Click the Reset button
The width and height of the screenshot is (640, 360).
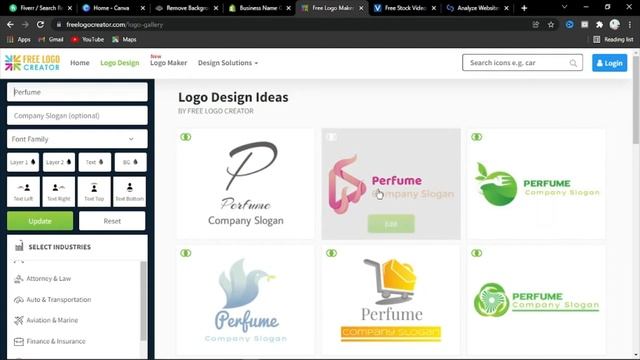pyautogui.click(x=112, y=221)
